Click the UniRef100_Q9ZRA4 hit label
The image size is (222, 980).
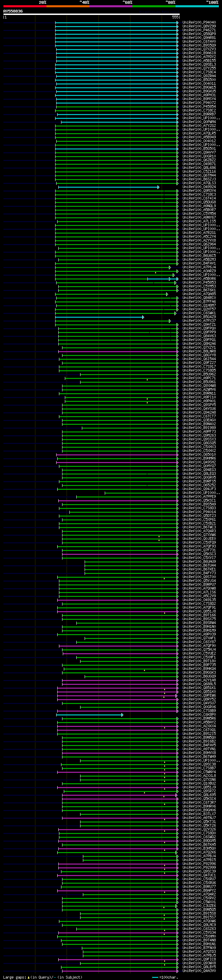199,76
